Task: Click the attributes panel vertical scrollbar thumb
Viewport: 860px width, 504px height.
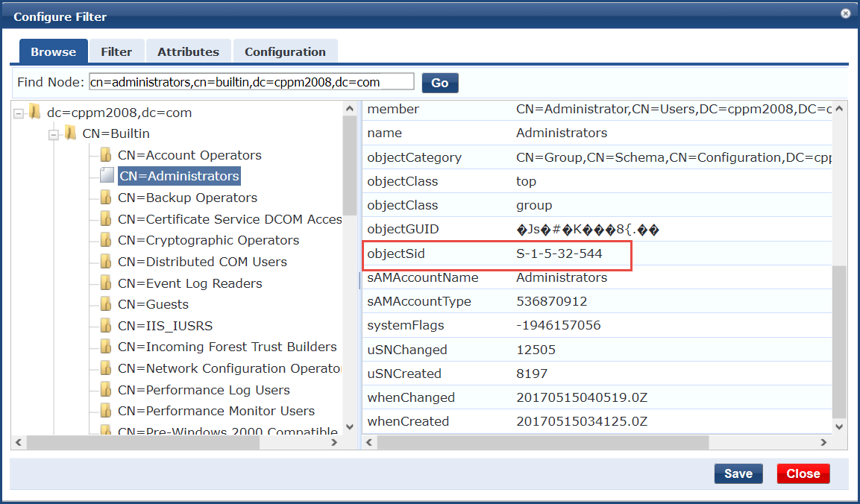Action: pos(839,342)
